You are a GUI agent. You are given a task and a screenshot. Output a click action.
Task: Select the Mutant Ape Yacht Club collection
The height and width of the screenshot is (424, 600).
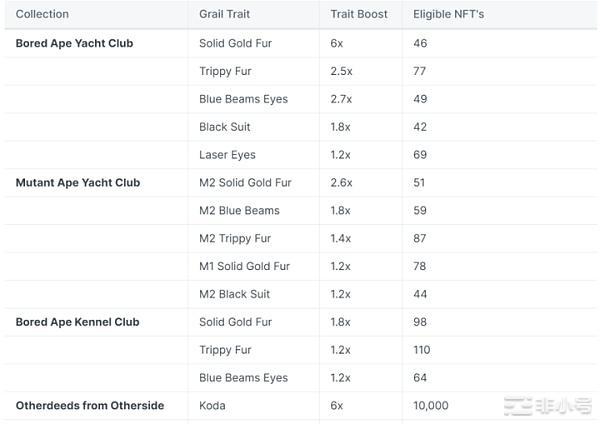(x=78, y=183)
